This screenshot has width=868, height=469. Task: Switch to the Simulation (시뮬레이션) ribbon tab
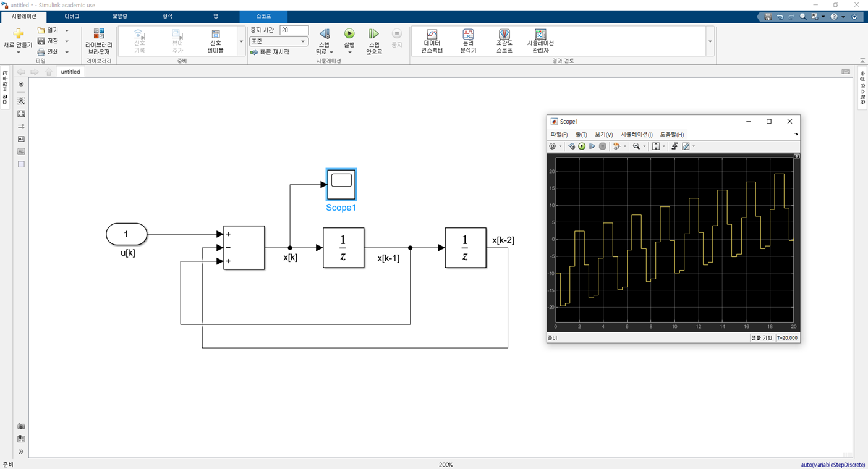click(24, 16)
